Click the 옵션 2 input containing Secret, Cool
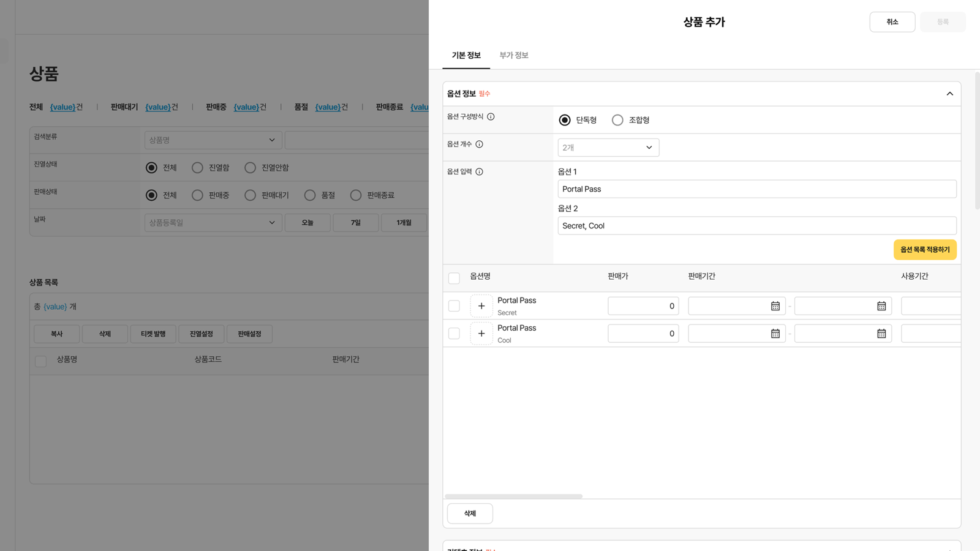This screenshot has height=551, width=980. coord(757,226)
